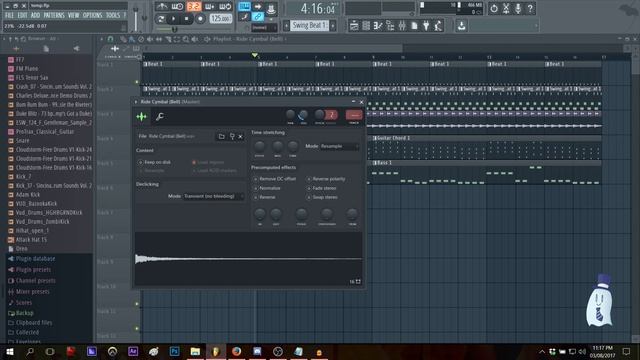Click the microphone one-click recording icon

pyautogui.click(x=518, y=8)
